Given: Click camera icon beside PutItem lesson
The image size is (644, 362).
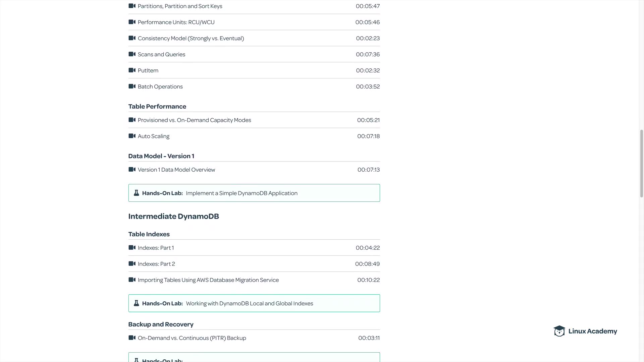Looking at the screenshot, I should click(x=132, y=70).
